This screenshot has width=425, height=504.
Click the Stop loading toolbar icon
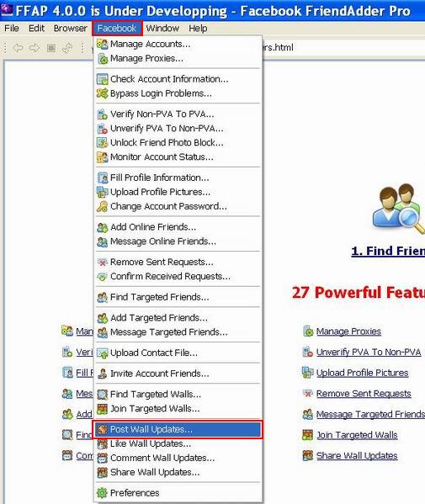(51, 48)
